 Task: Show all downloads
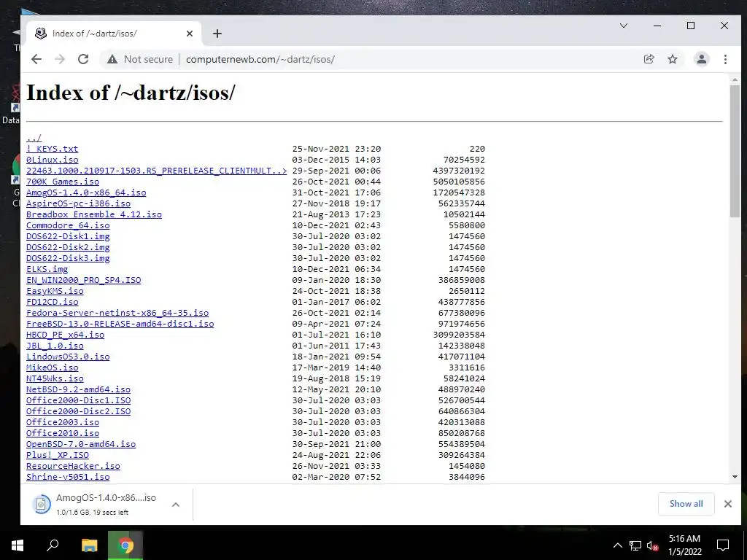click(x=686, y=504)
